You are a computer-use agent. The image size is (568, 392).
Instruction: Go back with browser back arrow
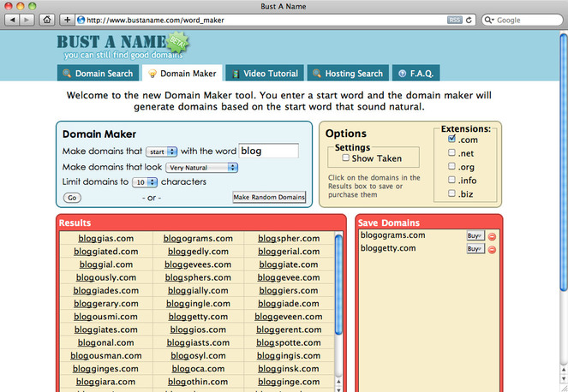12,20
